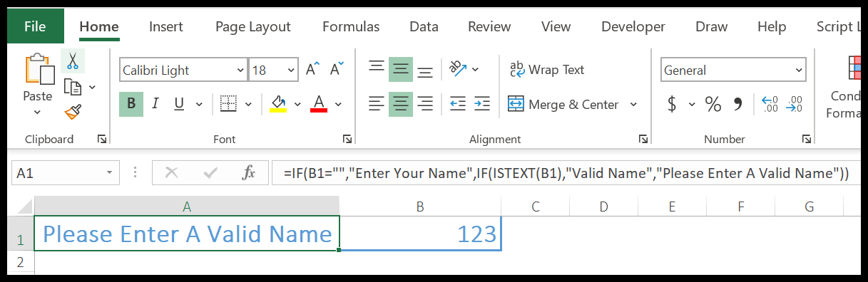This screenshot has width=868, height=282.
Task: Click Increase Indent icon
Action: click(481, 104)
